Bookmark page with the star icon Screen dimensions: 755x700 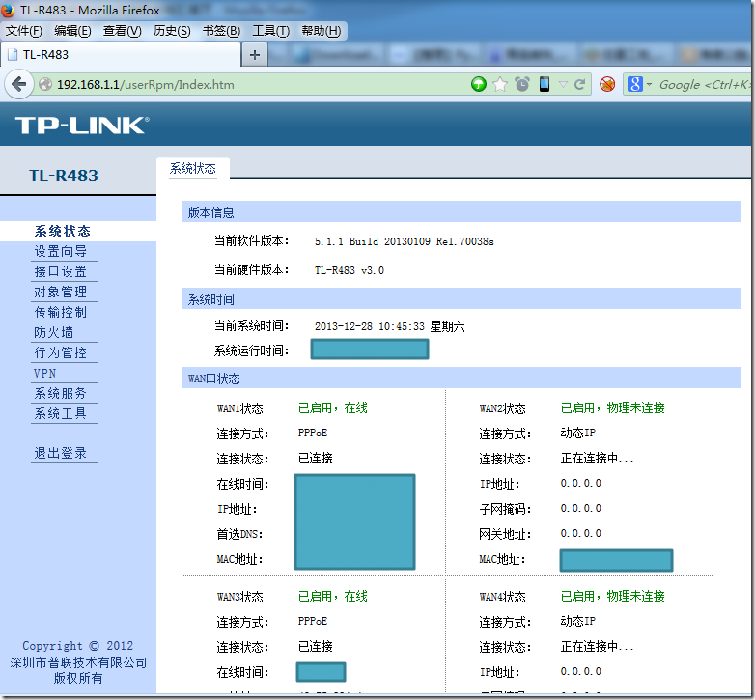tap(500, 84)
